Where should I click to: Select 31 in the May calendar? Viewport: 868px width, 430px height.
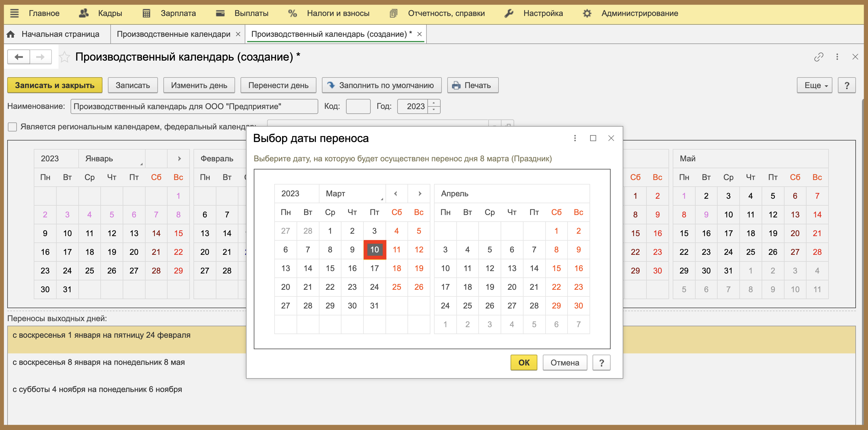(x=728, y=271)
